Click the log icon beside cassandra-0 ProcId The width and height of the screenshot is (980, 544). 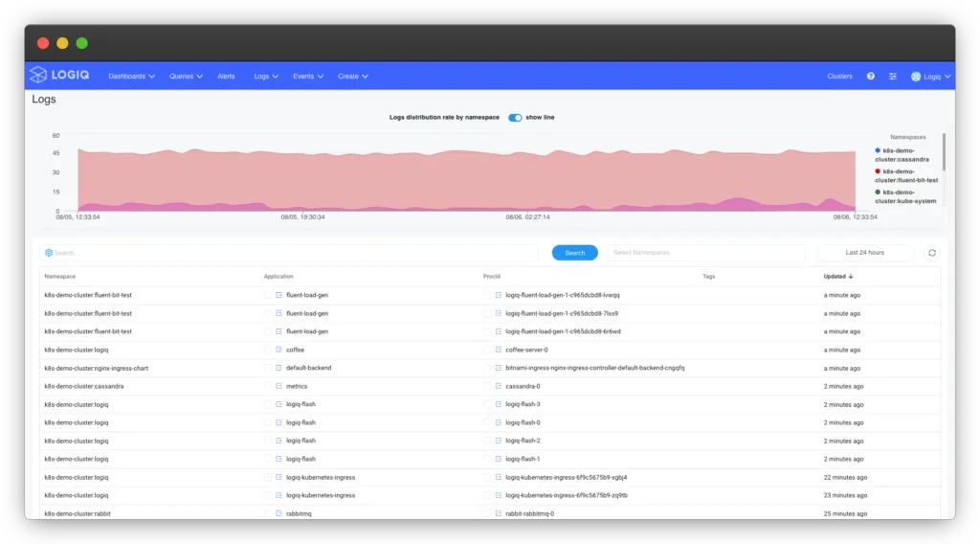(x=499, y=386)
